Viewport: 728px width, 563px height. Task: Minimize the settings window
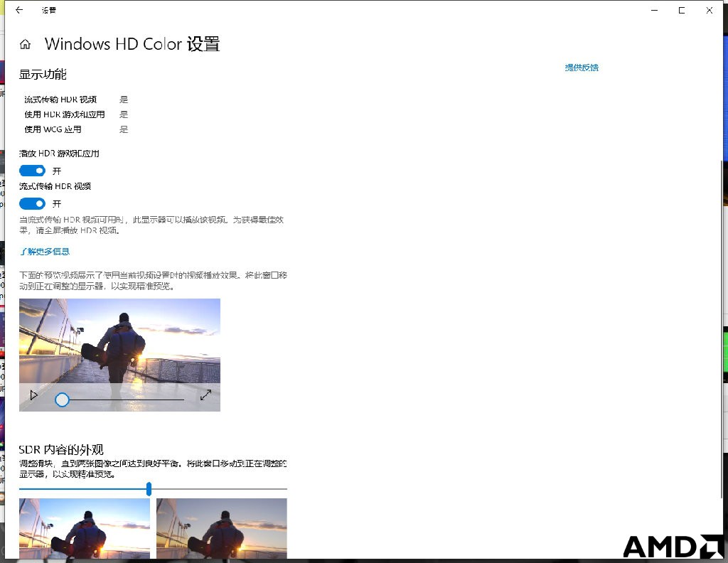coord(654,10)
